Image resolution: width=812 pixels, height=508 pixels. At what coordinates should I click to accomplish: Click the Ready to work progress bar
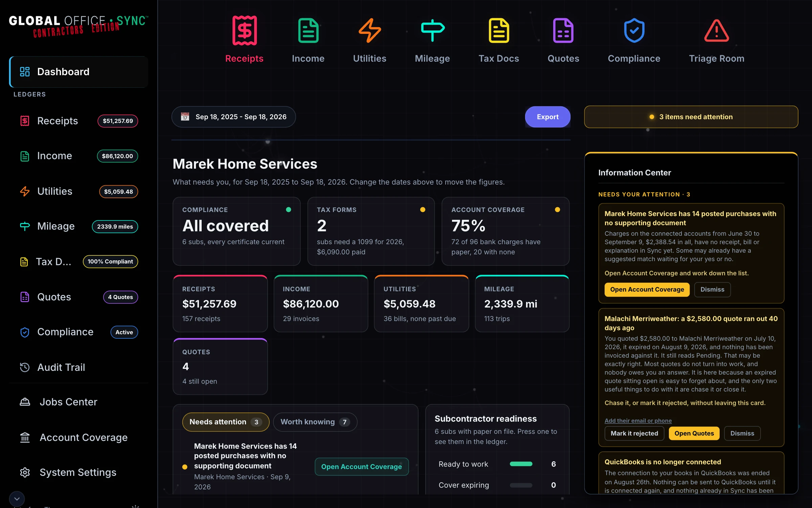(x=521, y=464)
